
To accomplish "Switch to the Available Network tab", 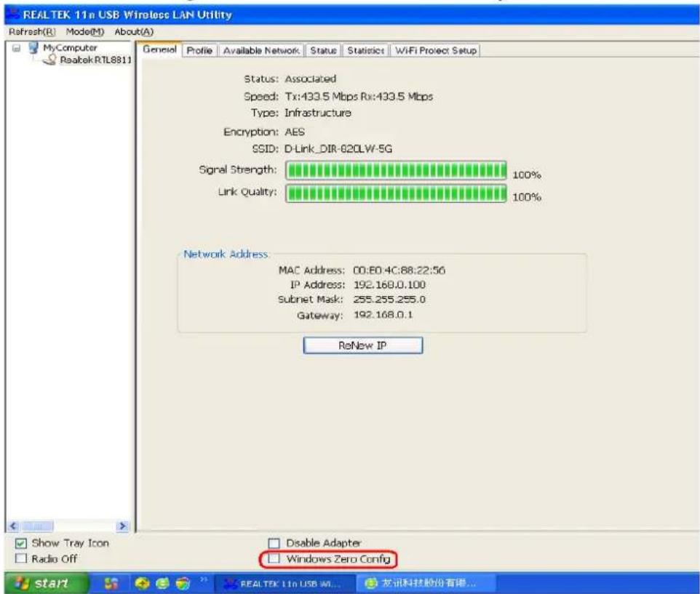I will (261, 50).
